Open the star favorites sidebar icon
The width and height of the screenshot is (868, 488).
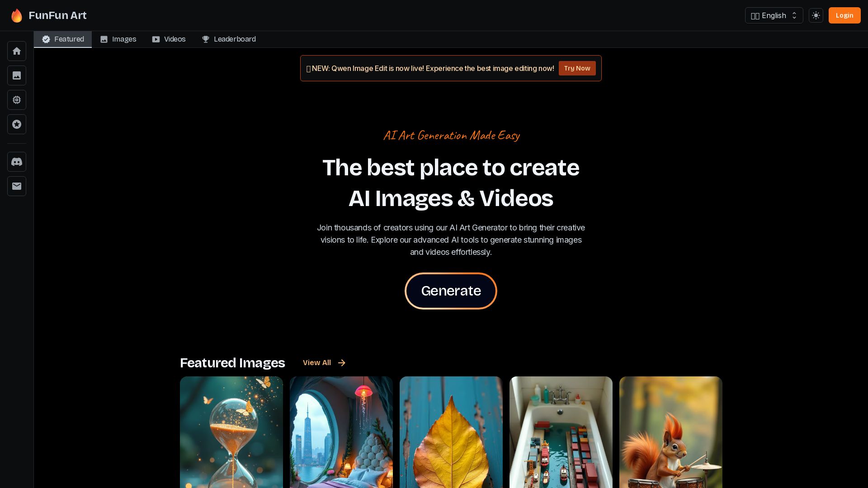tap(17, 124)
